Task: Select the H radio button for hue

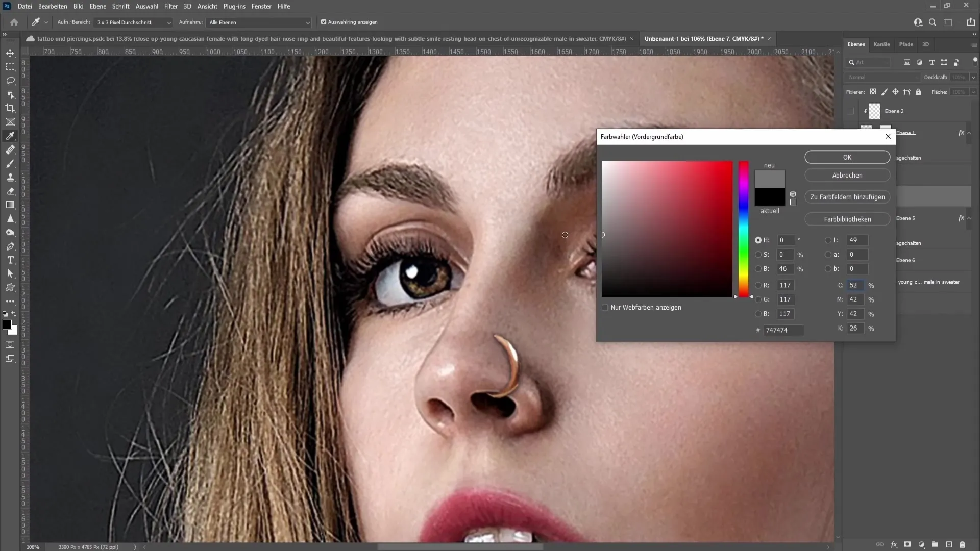Action: (758, 239)
